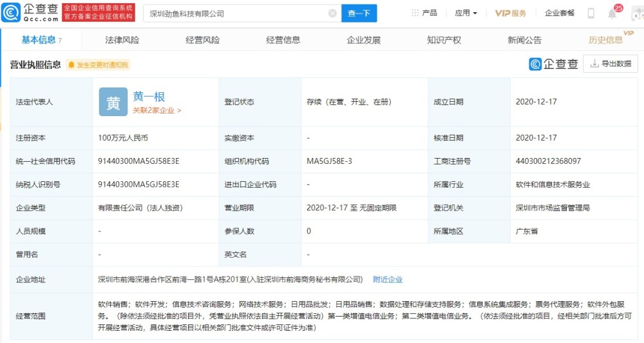
Task: Select the registration number 440300212368097
Action: 548,161
